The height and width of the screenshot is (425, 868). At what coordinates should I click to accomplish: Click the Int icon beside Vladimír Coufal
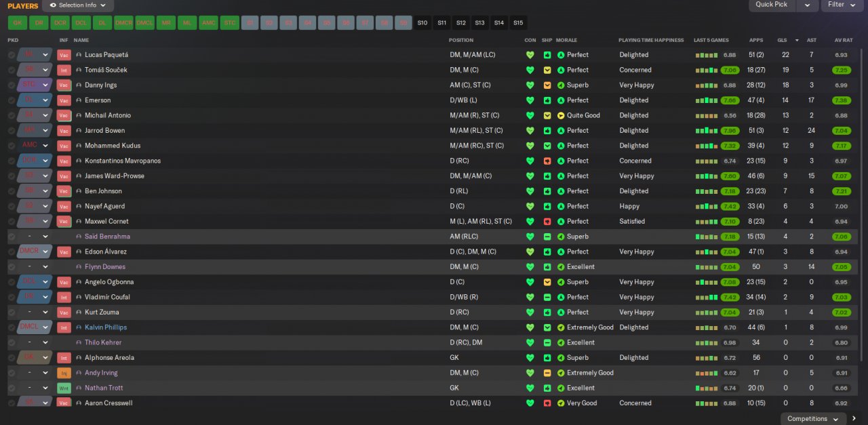[64, 297]
